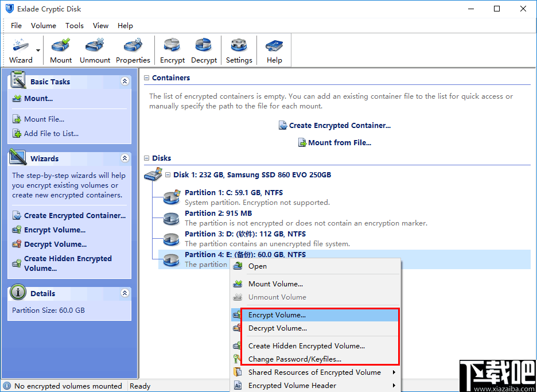Open the Wizard dropdown arrow
The image size is (537, 392).
coord(38,51)
